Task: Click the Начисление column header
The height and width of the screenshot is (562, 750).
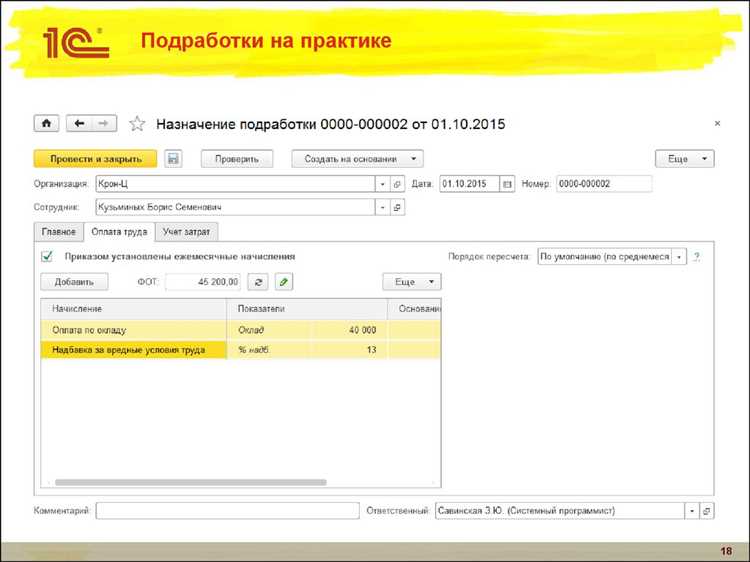Action: 133,309
